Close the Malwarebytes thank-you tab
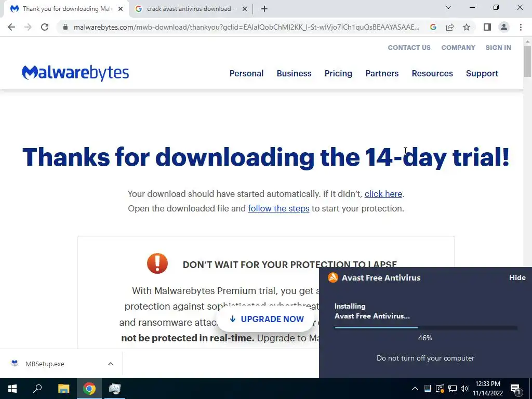This screenshot has width=532, height=399. 121,9
